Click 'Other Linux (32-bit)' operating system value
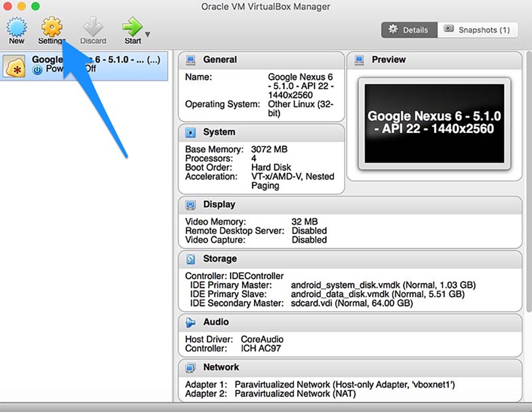Screen dimensions: 532x412 (x=300, y=109)
